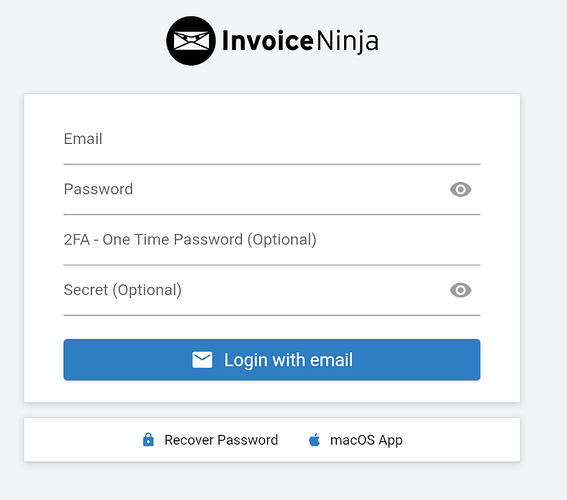Show the Password field contents

(x=460, y=189)
